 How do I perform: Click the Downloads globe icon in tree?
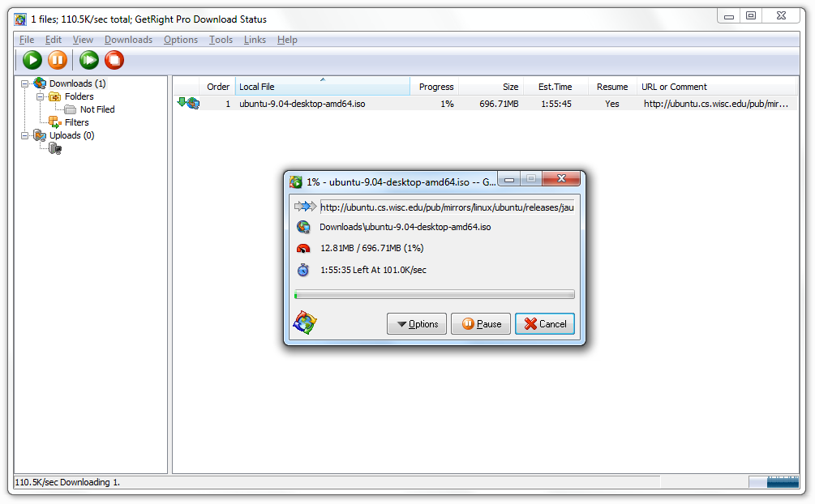pos(40,83)
